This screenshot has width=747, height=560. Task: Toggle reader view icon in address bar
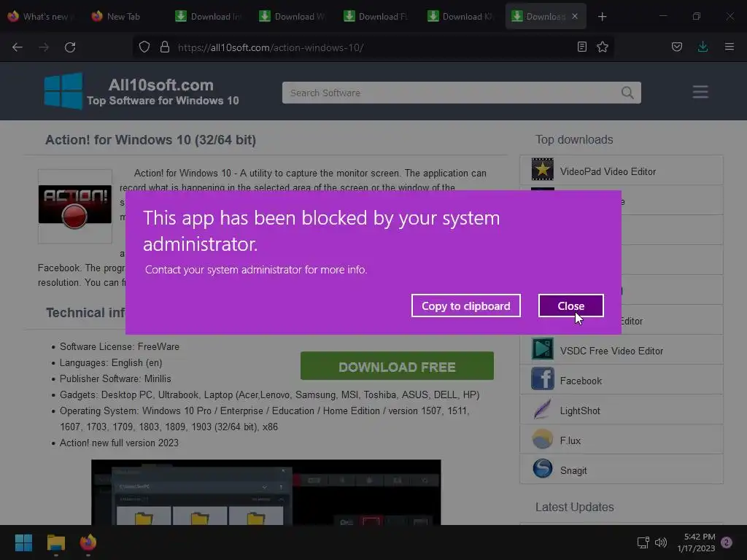tap(581, 47)
